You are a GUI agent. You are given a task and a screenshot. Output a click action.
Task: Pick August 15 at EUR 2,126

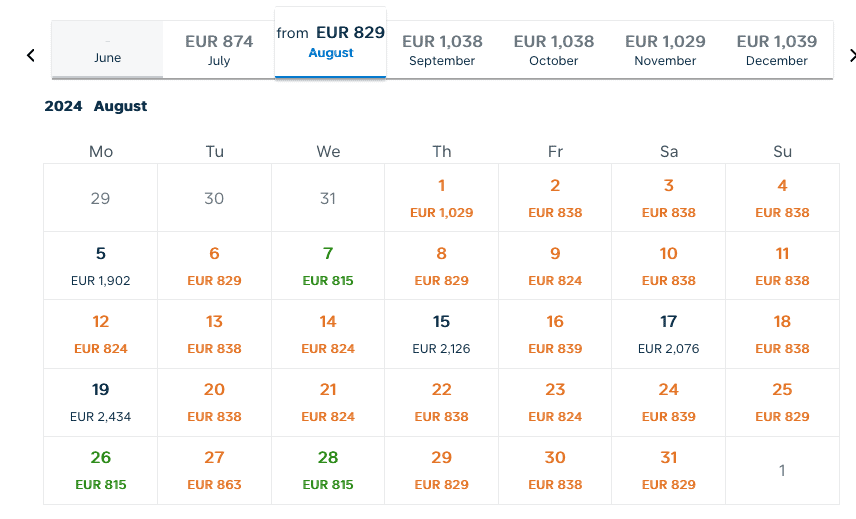(442, 334)
